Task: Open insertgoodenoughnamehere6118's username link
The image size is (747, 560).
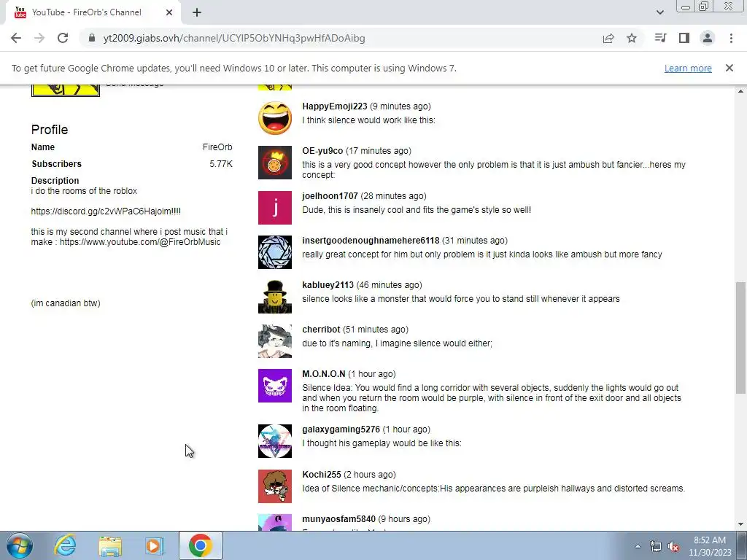Action: [371, 241]
